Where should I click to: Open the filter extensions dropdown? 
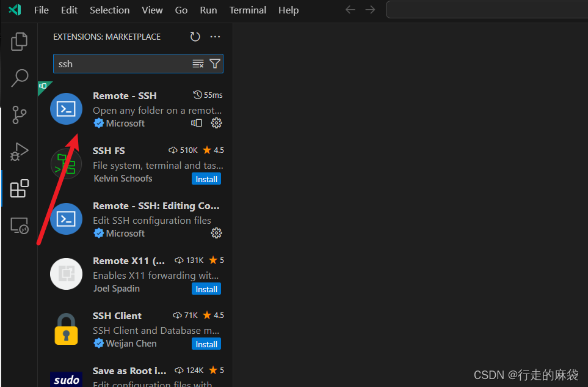pos(215,64)
